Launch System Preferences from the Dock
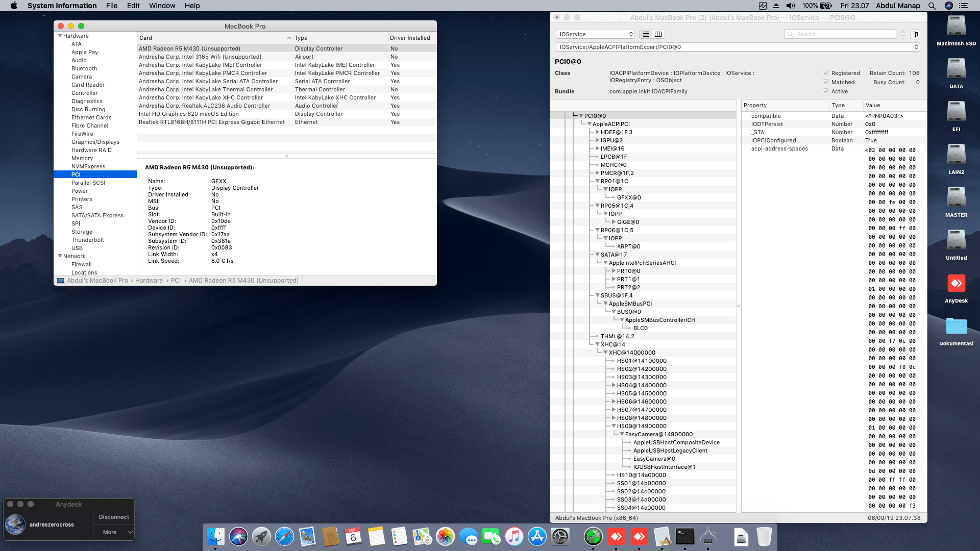Screen dimensions: 980x551 560,536
